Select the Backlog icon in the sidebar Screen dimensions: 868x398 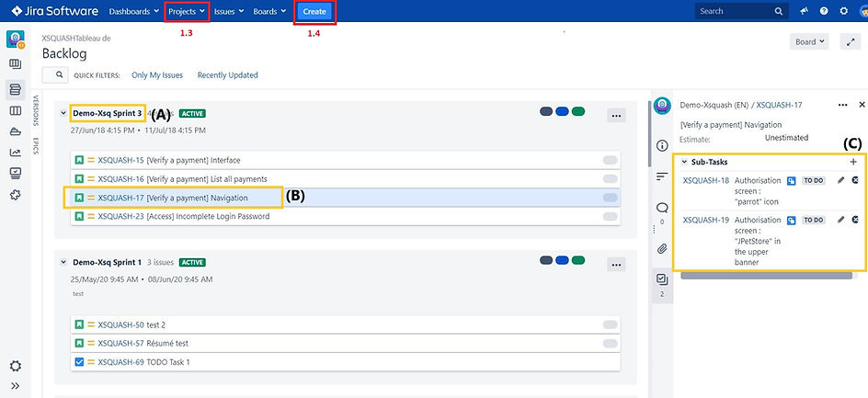[x=16, y=89]
